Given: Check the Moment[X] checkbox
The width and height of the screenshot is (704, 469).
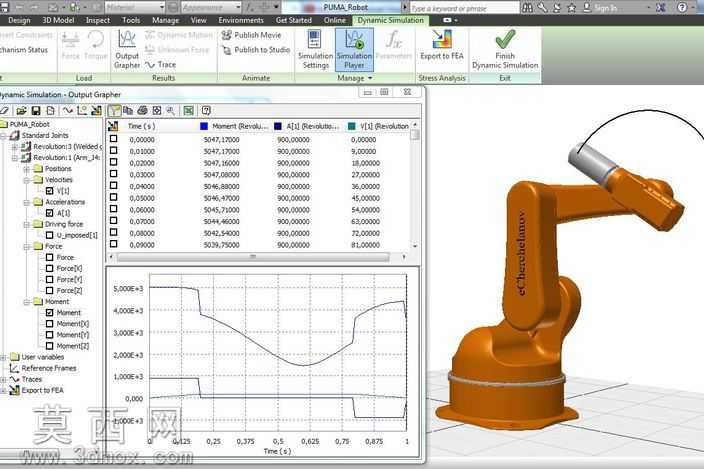Looking at the screenshot, I should 50,324.
